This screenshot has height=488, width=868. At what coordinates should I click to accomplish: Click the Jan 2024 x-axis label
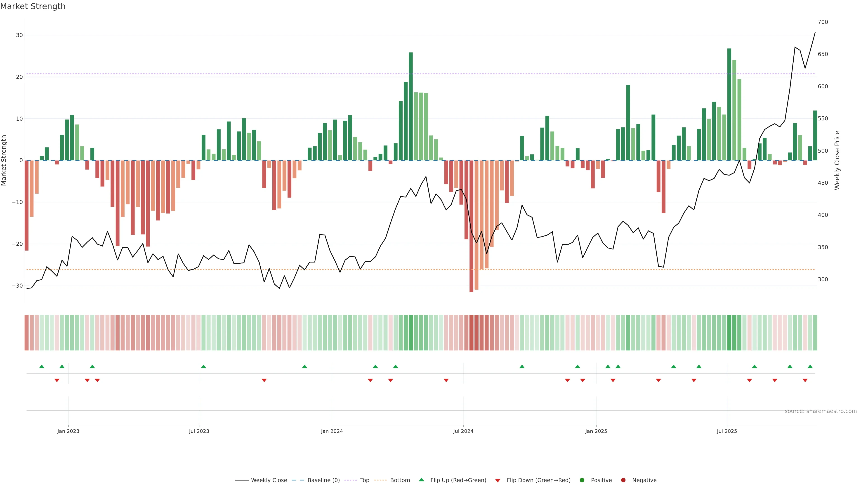click(x=332, y=431)
